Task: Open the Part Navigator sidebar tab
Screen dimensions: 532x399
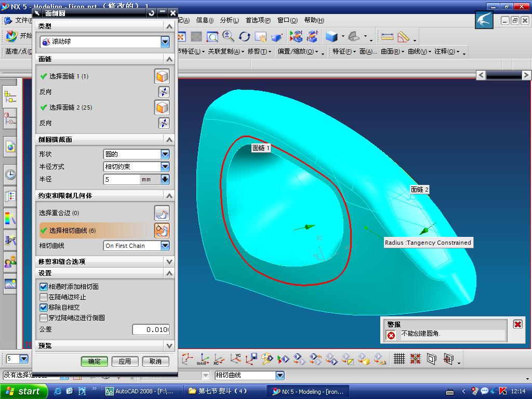Action: click(10, 119)
